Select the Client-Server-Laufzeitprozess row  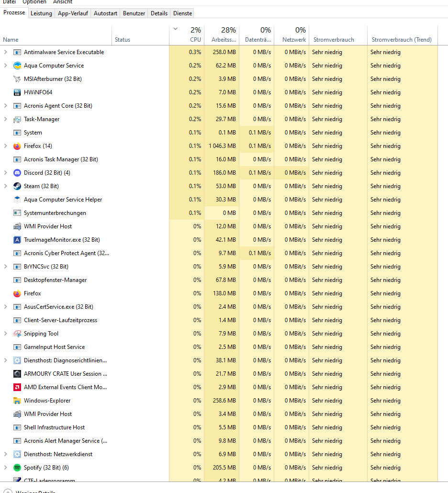point(219,320)
